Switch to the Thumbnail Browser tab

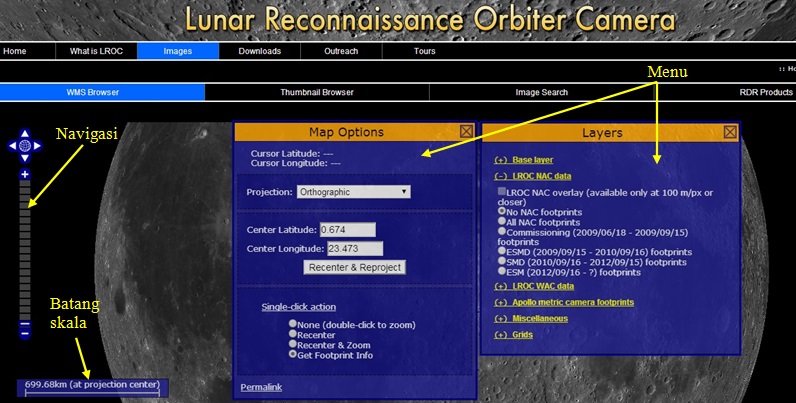[x=317, y=92]
